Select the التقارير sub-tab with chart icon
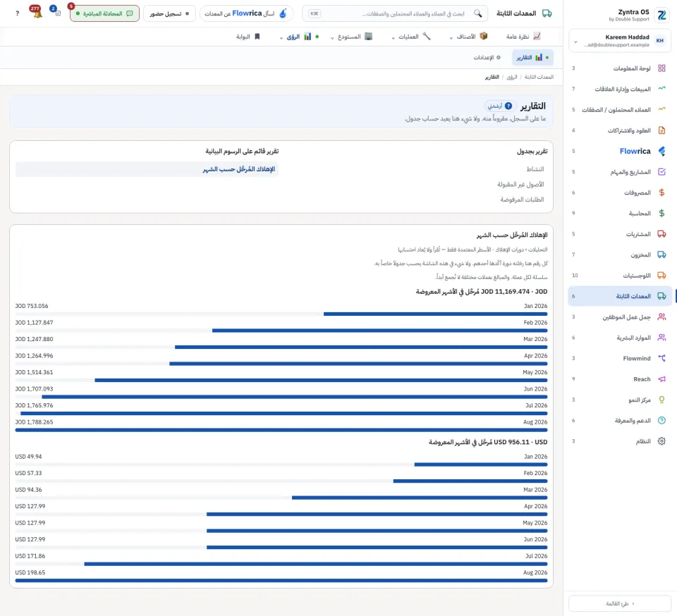The image size is (677, 616). pos(532,57)
